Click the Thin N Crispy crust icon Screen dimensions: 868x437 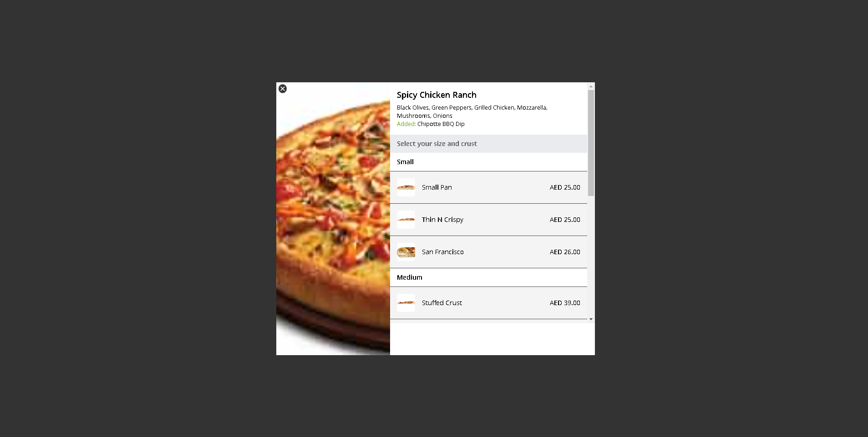click(406, 220)
